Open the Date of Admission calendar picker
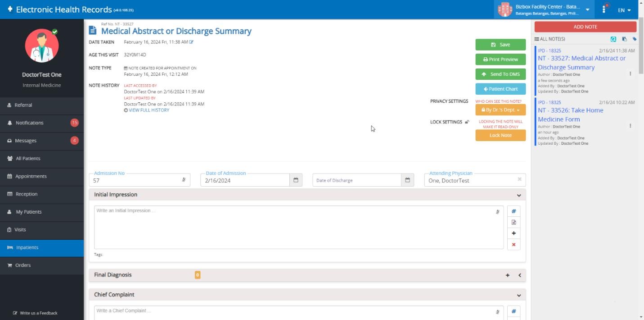This screenshot has height=320, width=644. pos(296,180)
